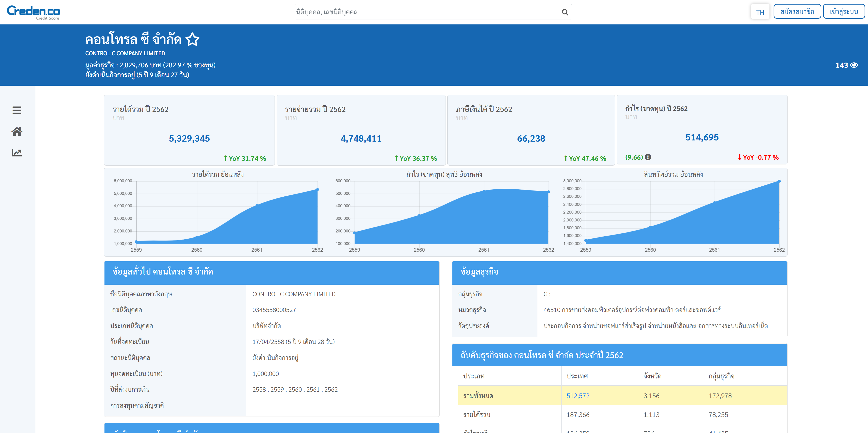Click income tax value 66,238

(531, 138)
